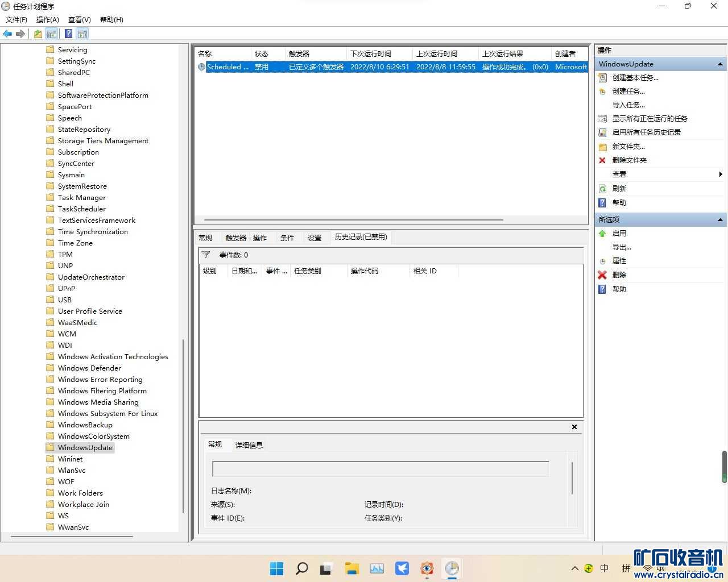This screenshot has height=582, width=728.
Task: Click 创建基本任务 in the actions pane
Action: (635, 77)
